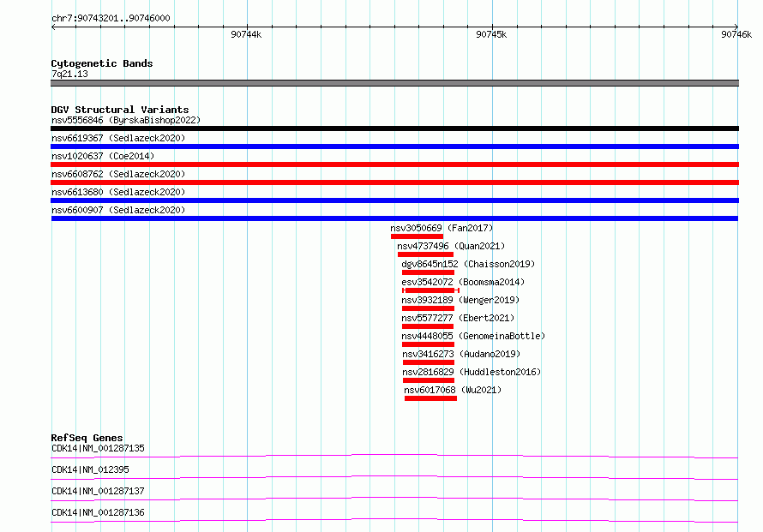This screenshot has height=532, width=763.
Task: Click the 90745k ruler label
Action: pyautogui.click(x=491, y=34)
